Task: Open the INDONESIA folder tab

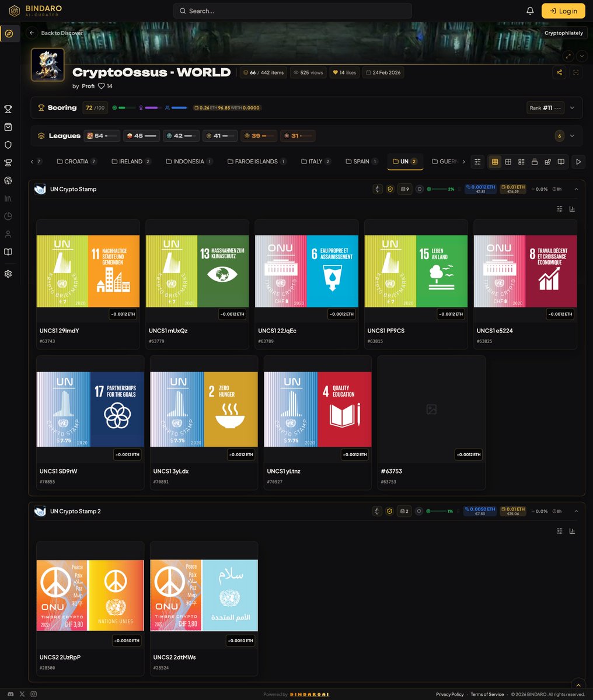Action: 189,162
